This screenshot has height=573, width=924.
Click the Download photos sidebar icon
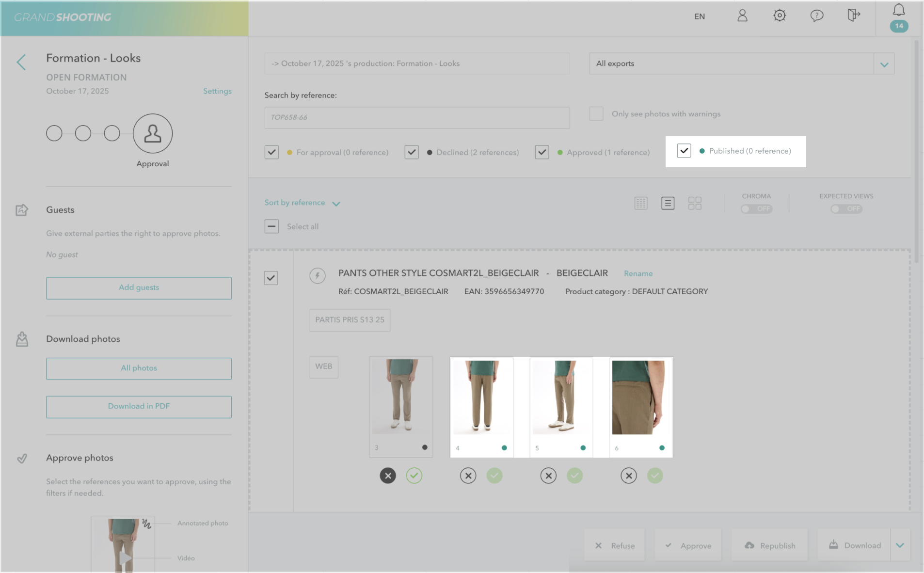point(22,339)
